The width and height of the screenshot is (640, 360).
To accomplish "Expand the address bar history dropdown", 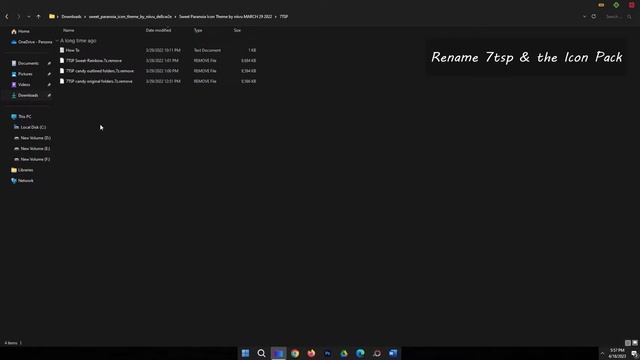I will tap(584, 17).
